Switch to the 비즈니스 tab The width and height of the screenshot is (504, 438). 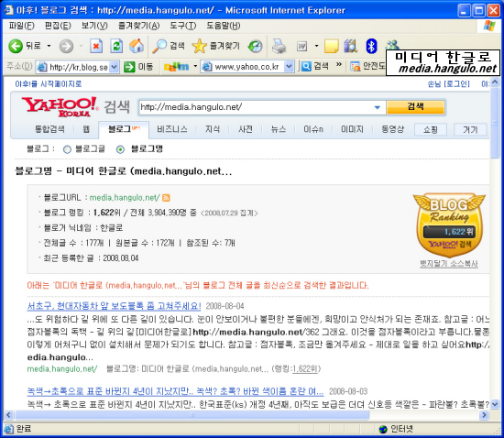click(172, 129)
